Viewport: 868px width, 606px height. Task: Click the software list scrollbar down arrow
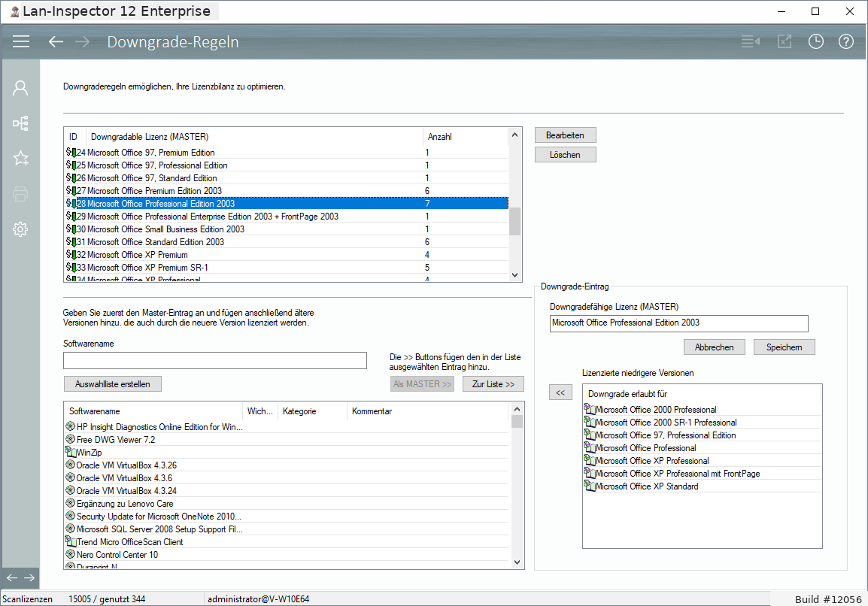[x=517, y=562]
